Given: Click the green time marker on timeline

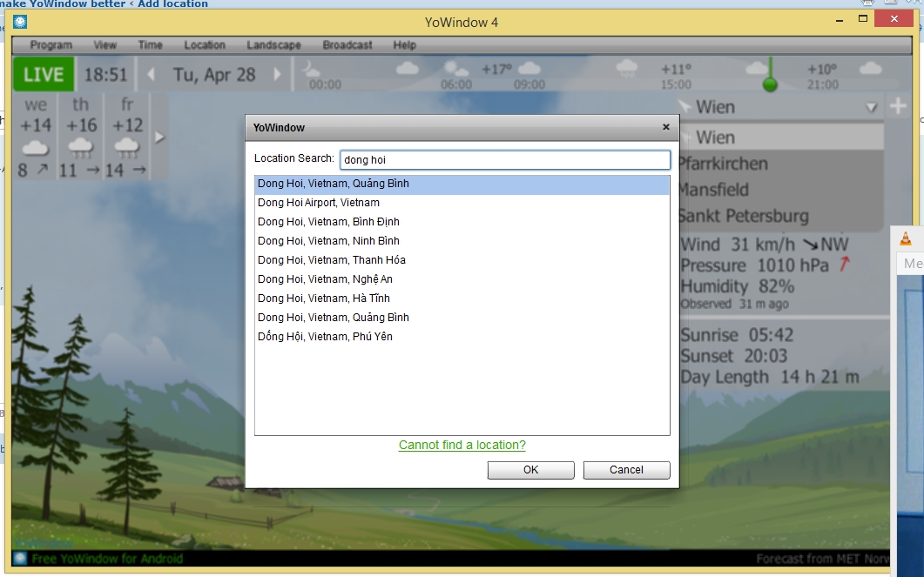Looking at the screenshot, I should pos(770,84).
